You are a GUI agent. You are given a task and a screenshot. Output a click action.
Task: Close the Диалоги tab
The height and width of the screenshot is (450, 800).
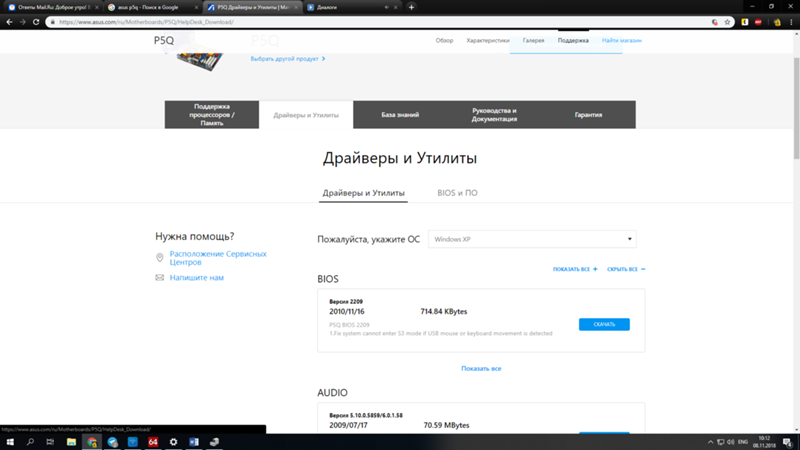395,8
